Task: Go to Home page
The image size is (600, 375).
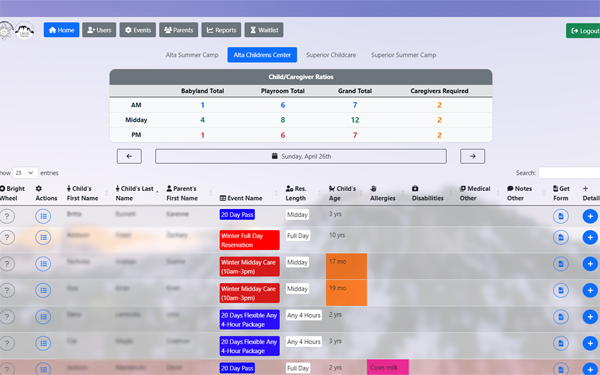Action: point(61,30)
